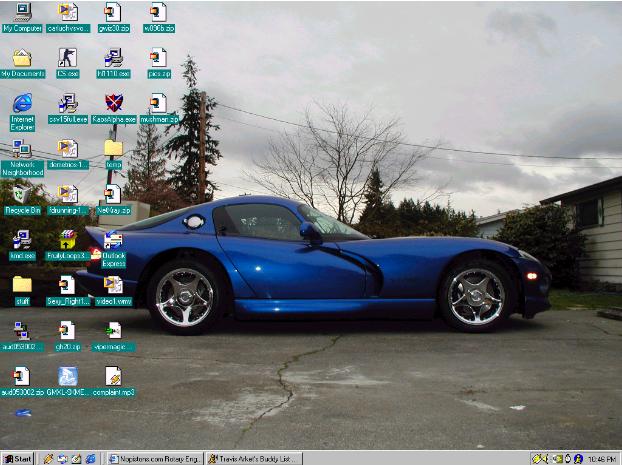This screenshot has height=465, width=622.
Task: Switch to Travis Arkel's Buddy List window
Action: [254, 458]
